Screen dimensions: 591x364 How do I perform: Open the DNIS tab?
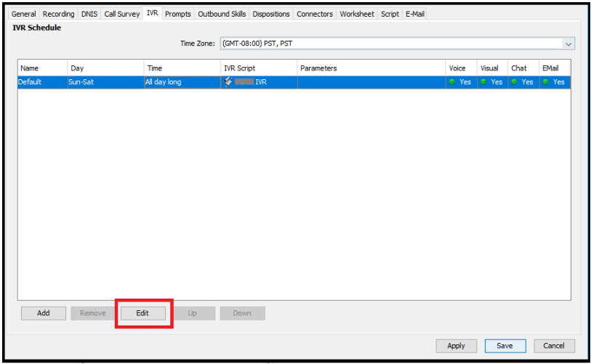coord(89,14)
